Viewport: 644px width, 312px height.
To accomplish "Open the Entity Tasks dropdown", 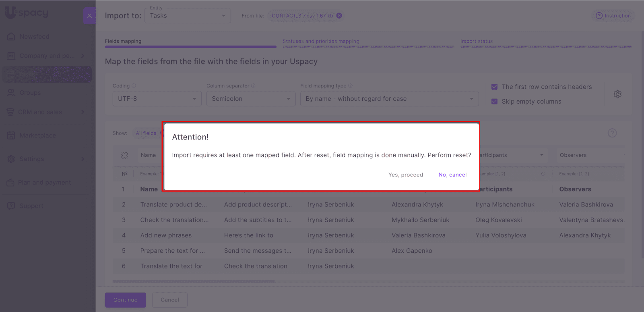I will tap(188, 16).
